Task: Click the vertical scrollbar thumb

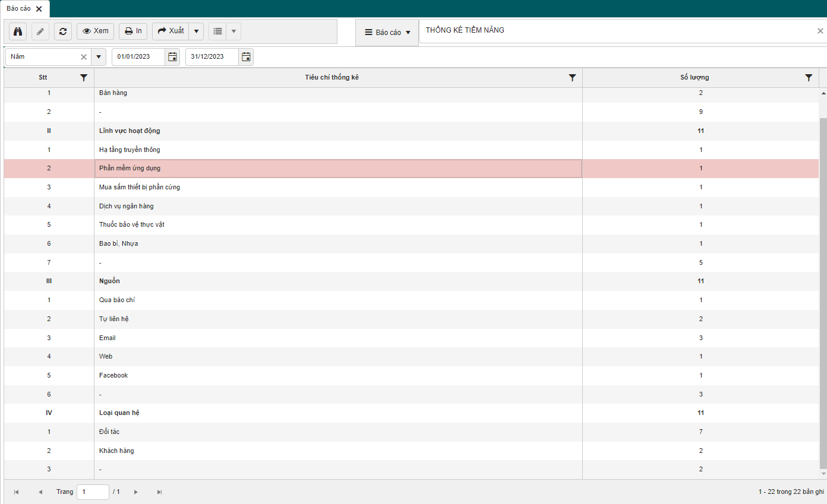Action: click(x=823, y=293)
